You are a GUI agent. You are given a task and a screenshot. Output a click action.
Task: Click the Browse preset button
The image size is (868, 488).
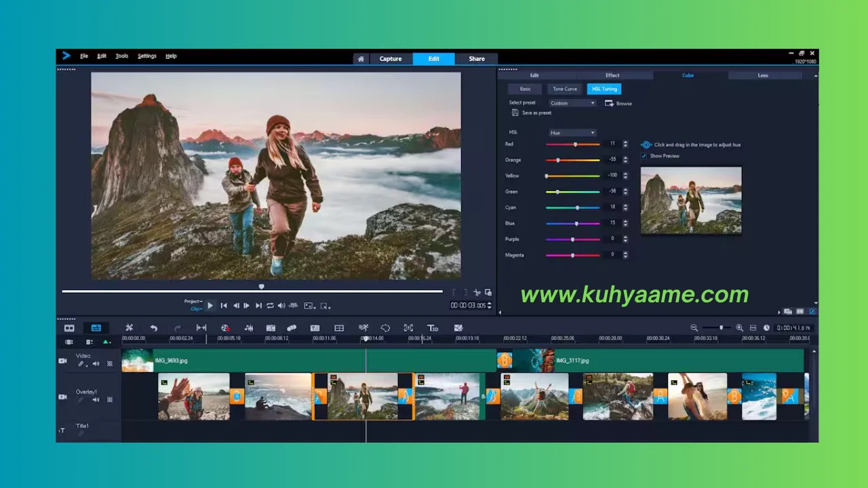pyautogui.click(x=618, y=103)
